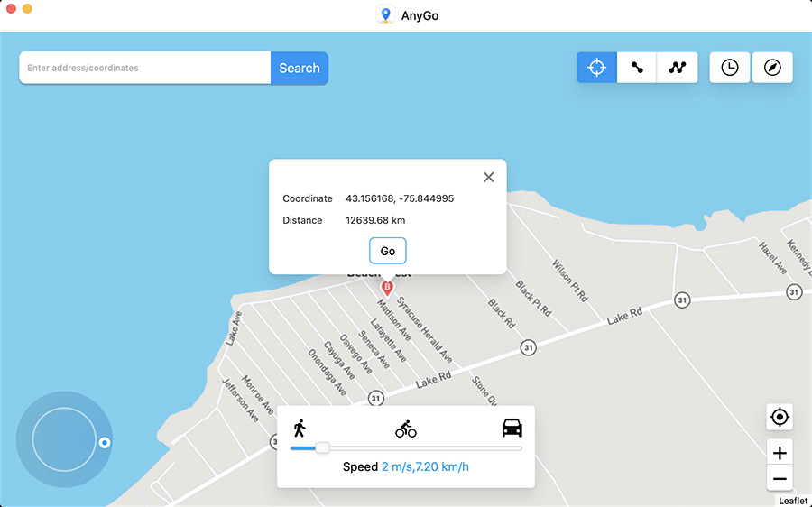The height and width of the screenshot is (507, 812).
Task: Click the Search button
Action: coord(300,68)
